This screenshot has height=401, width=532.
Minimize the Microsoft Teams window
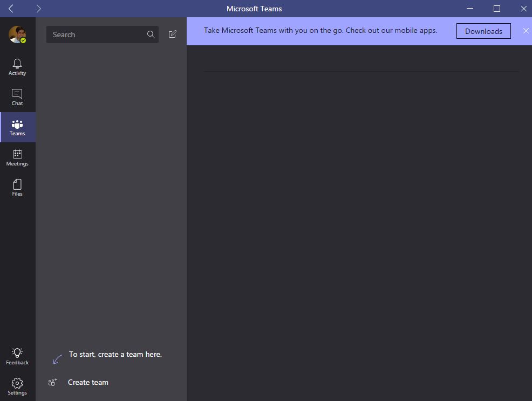click(x=470, y=9)
